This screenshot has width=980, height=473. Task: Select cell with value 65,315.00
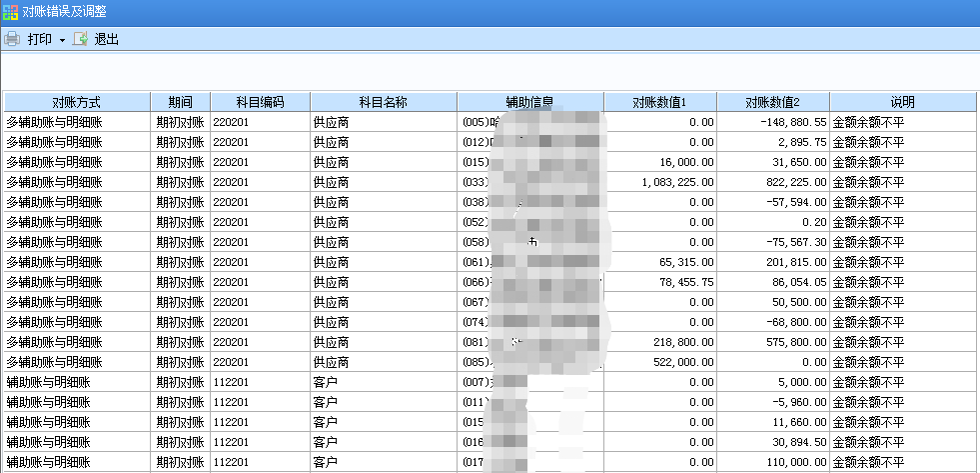(x=660, y=262)
